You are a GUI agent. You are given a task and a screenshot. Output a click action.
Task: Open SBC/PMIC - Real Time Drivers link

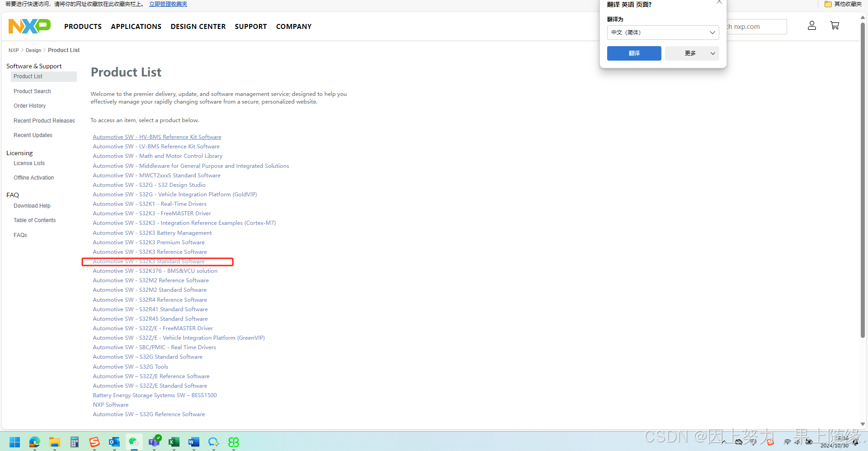154,347
